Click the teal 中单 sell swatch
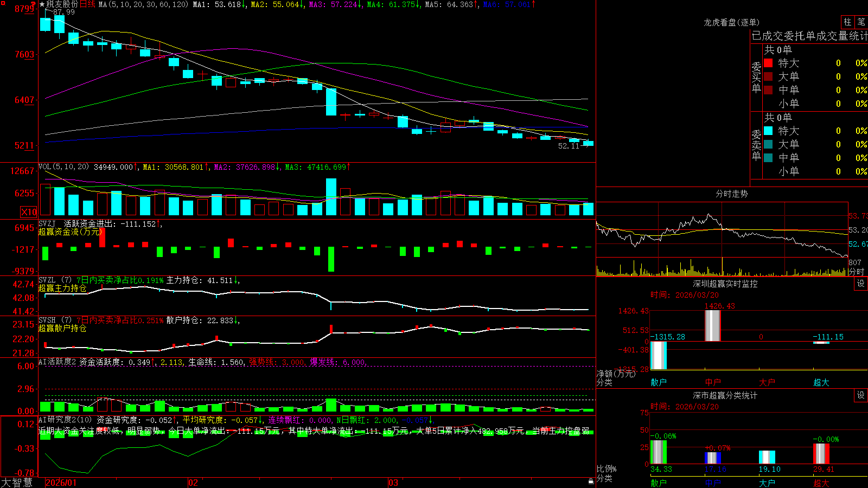The image size is (868, 488). point(768,158)
